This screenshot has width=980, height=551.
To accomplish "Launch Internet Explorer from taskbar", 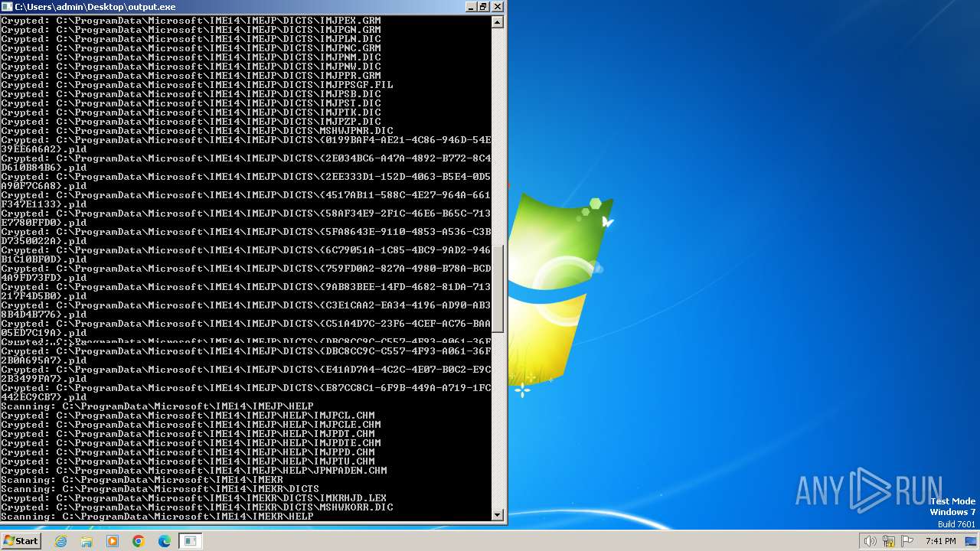I will (x=61, y=541).
